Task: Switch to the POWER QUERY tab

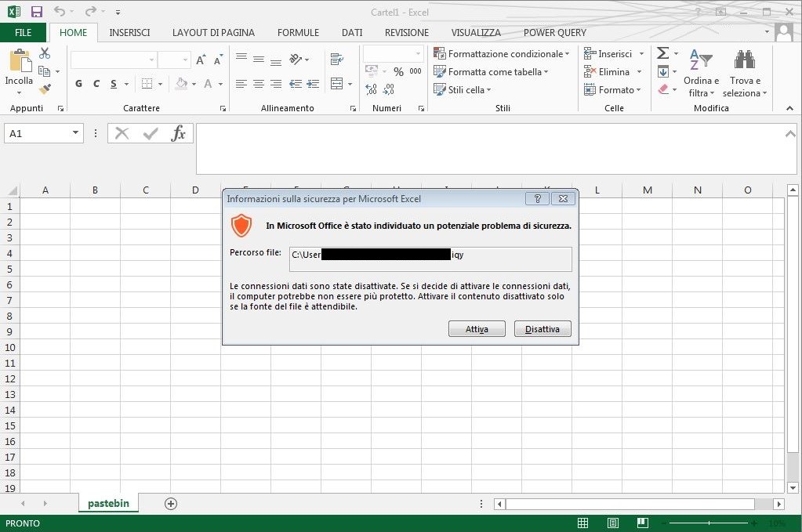Action: tap(555, 33)
